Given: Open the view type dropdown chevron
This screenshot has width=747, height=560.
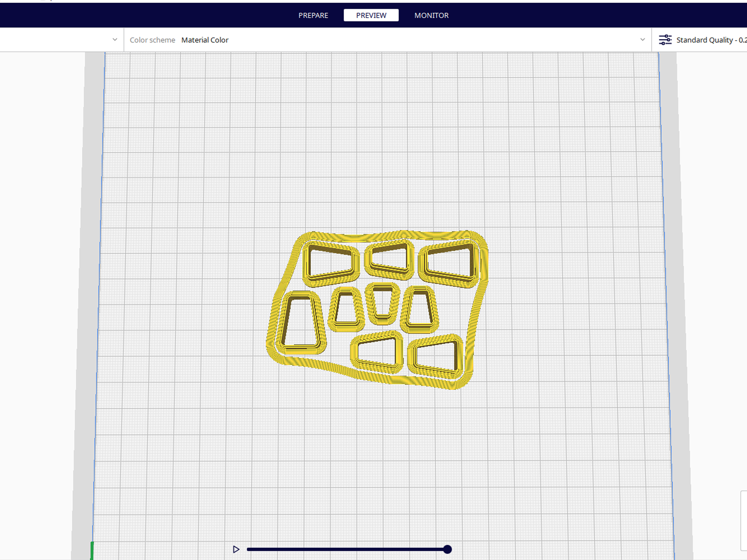Looking at the screenshot, I should 115,40.
